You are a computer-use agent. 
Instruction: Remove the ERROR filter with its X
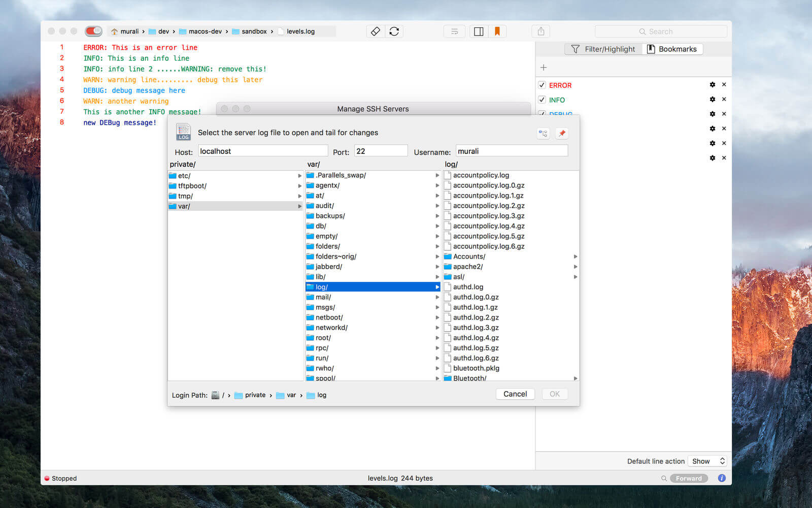tap(724, 85)
